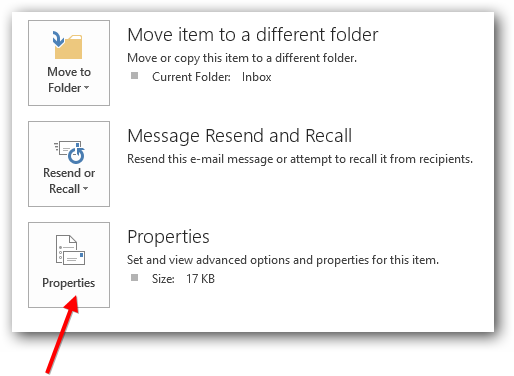Open the Move to Folder dropdown button
Viewport: 514px width, 376px height.
tap(69, 63)
